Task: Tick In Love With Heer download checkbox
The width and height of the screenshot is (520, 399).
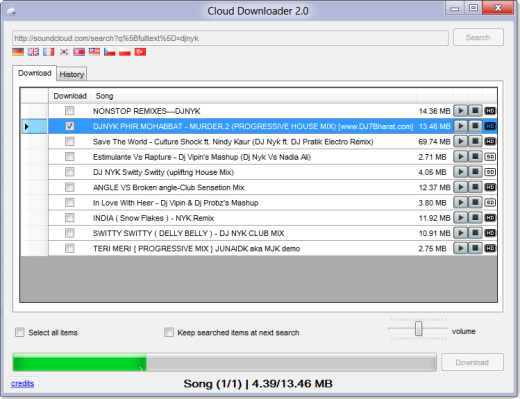Action: 70,202
